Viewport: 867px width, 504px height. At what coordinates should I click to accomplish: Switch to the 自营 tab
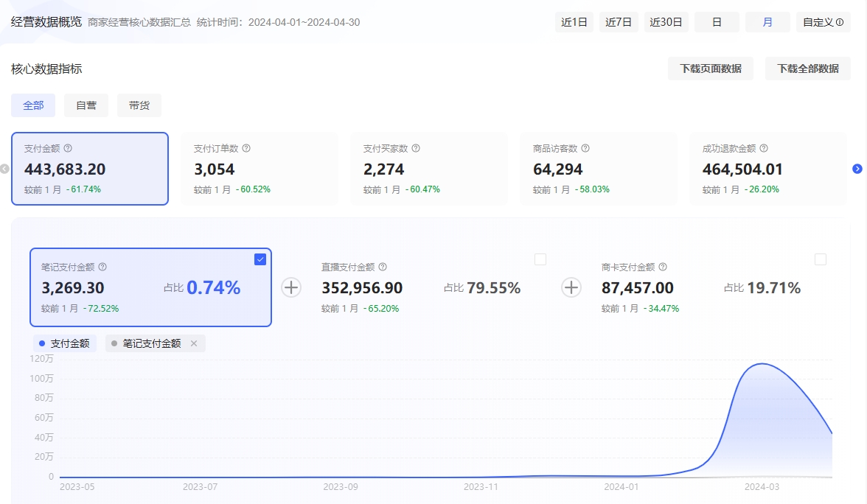click(86, 105)
